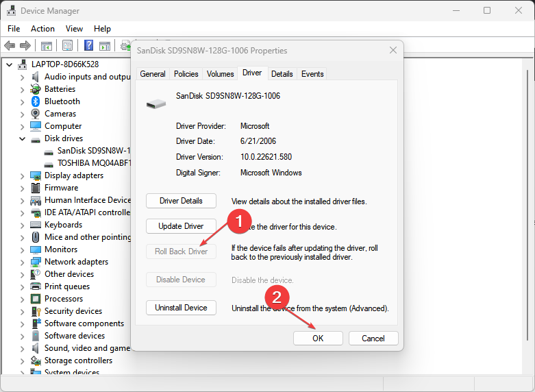Viewport: 535px width, 392px height.
Task: Select the Firmware chip icon
Action: click(36, 188)
